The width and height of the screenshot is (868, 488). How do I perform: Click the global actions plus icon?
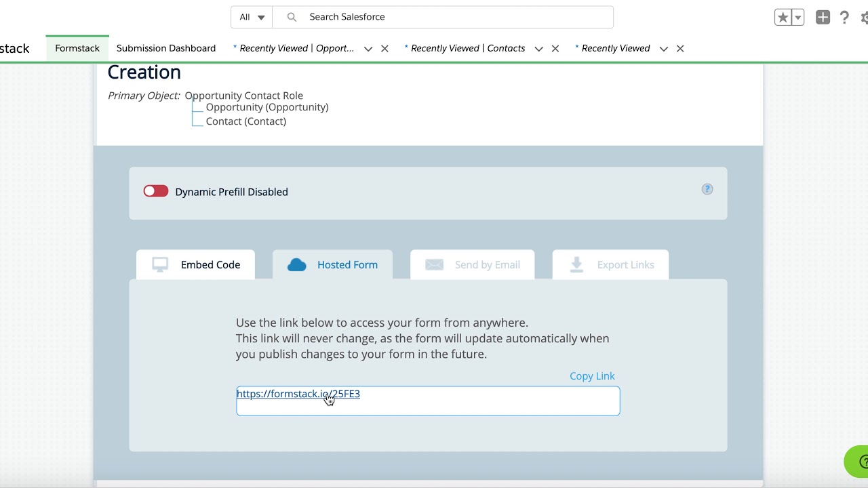[x=823, y=18]
